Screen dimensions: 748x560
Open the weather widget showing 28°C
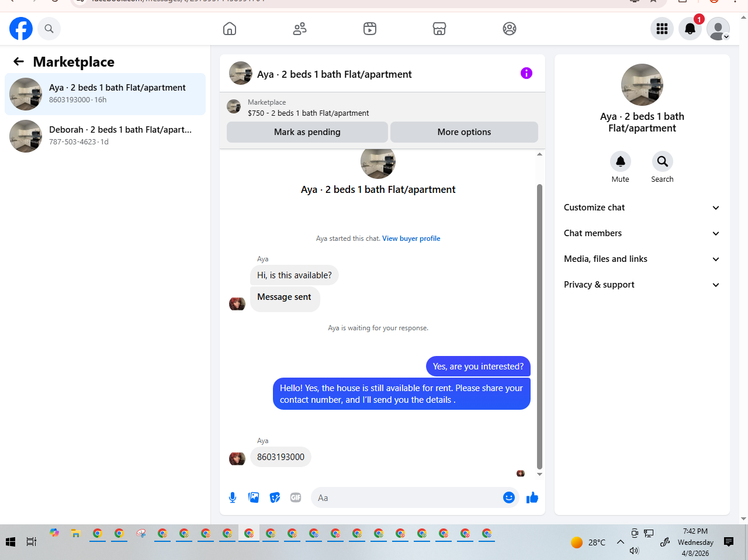click(588, 542)
